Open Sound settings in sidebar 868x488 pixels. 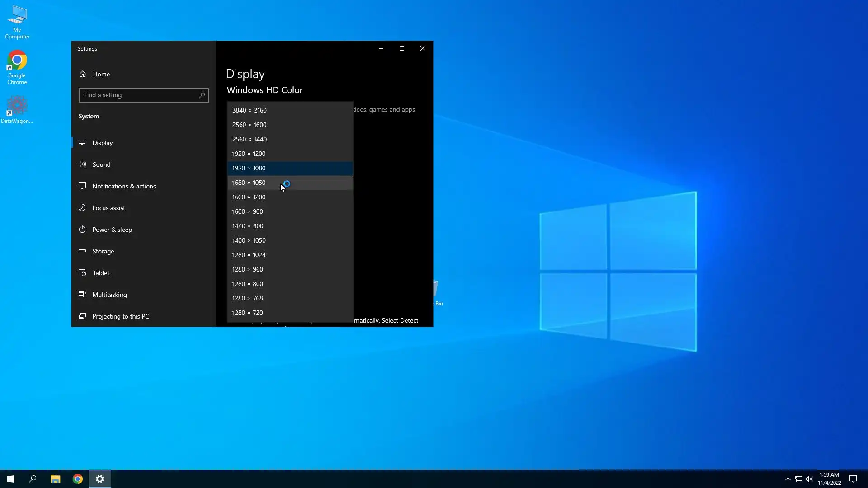click(x=101, y=164)
